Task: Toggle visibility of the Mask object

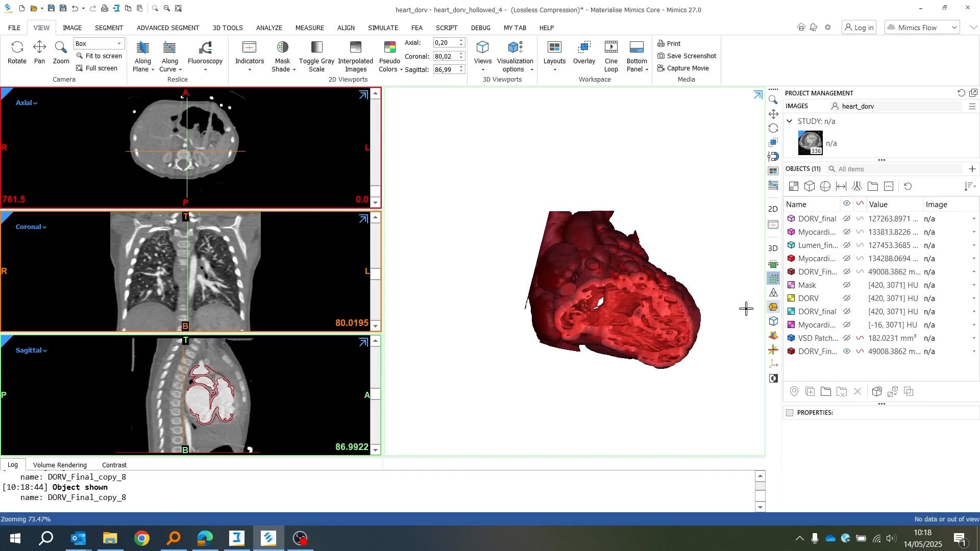Action: pos(847,285)
